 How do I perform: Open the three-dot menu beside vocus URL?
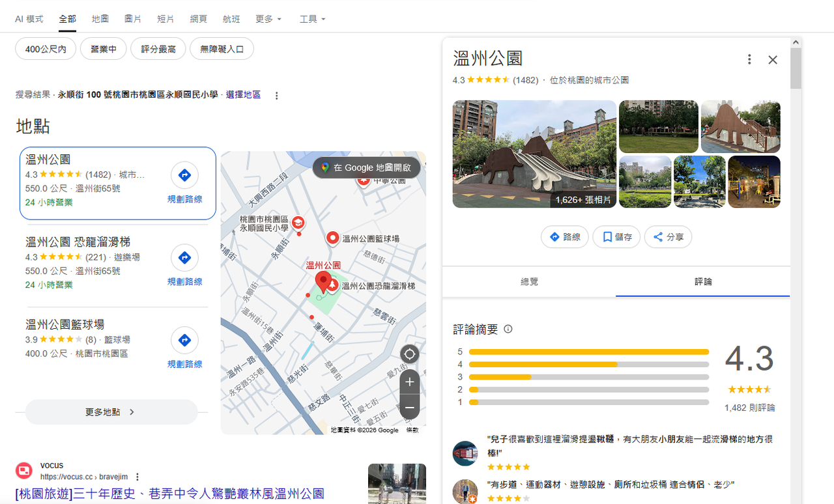pos(137,477)
